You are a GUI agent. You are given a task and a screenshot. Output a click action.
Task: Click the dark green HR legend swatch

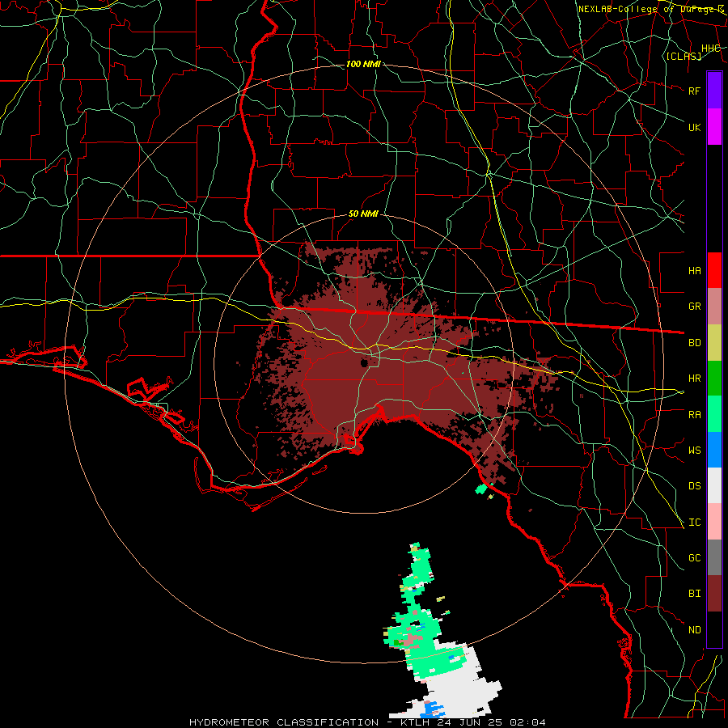714,379
